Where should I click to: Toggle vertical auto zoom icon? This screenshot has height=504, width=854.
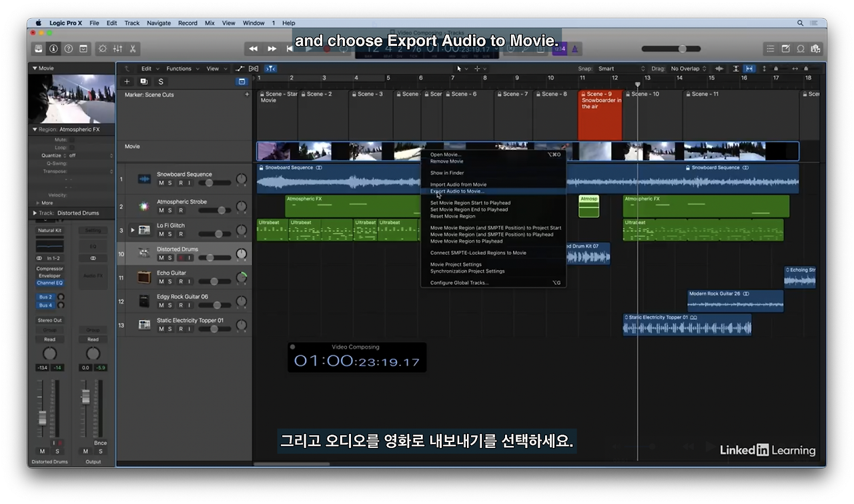pos(736,69)
